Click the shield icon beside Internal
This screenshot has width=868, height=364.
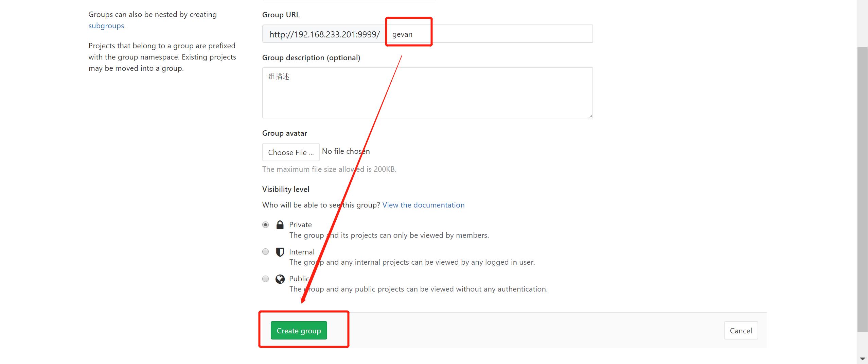point(280,252)
